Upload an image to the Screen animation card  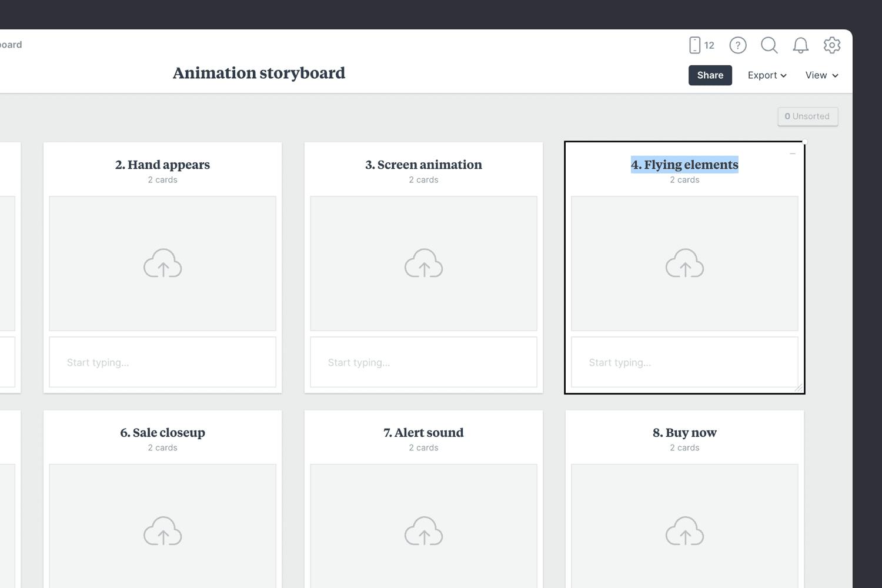(x=423, y=263)
